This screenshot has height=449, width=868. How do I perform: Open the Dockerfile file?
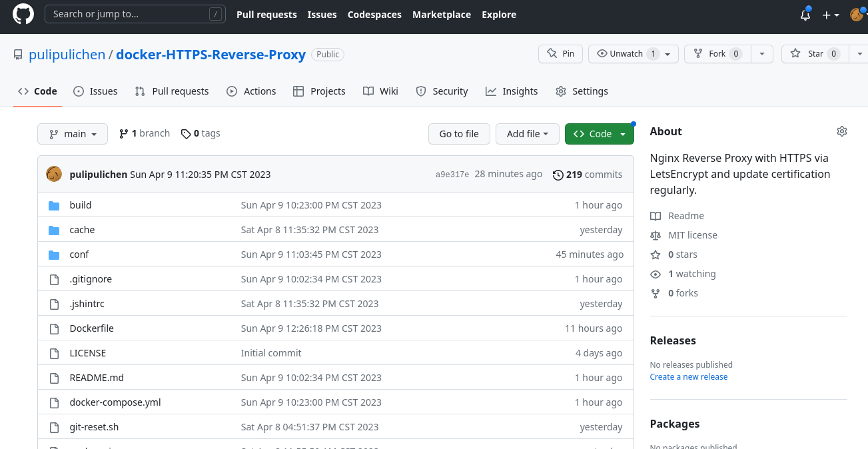point(92,328)
